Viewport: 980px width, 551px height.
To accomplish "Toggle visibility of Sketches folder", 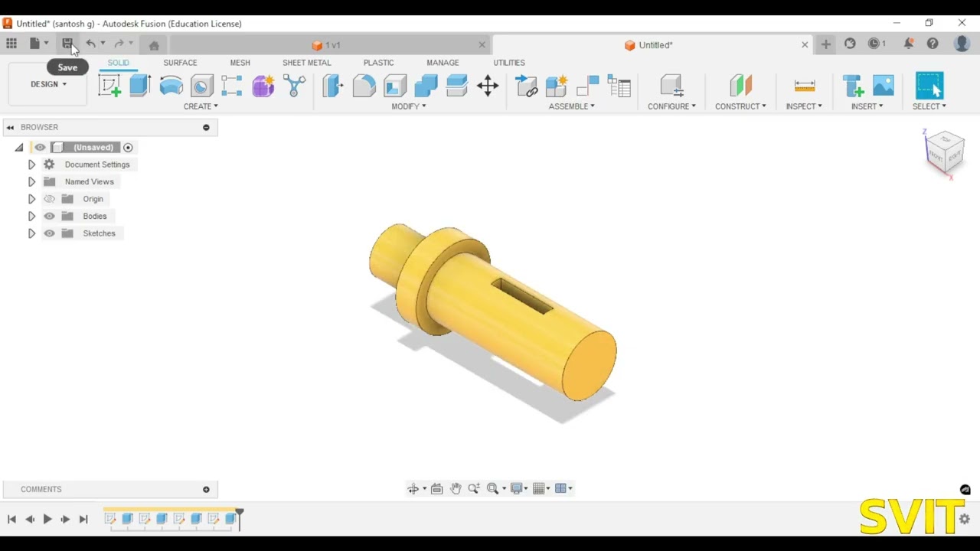I will 50,233.
